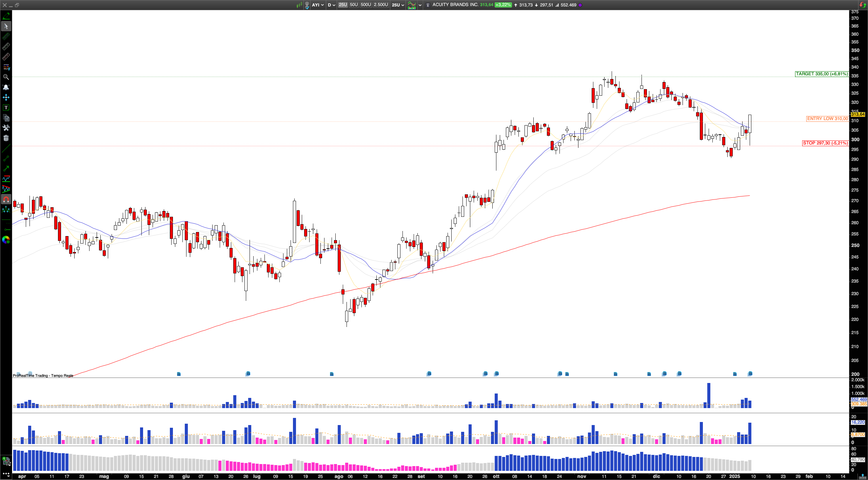Screen dimensions: 868x480
Task: Select the cursor pointer tool
Action: [x=6, y=26]
